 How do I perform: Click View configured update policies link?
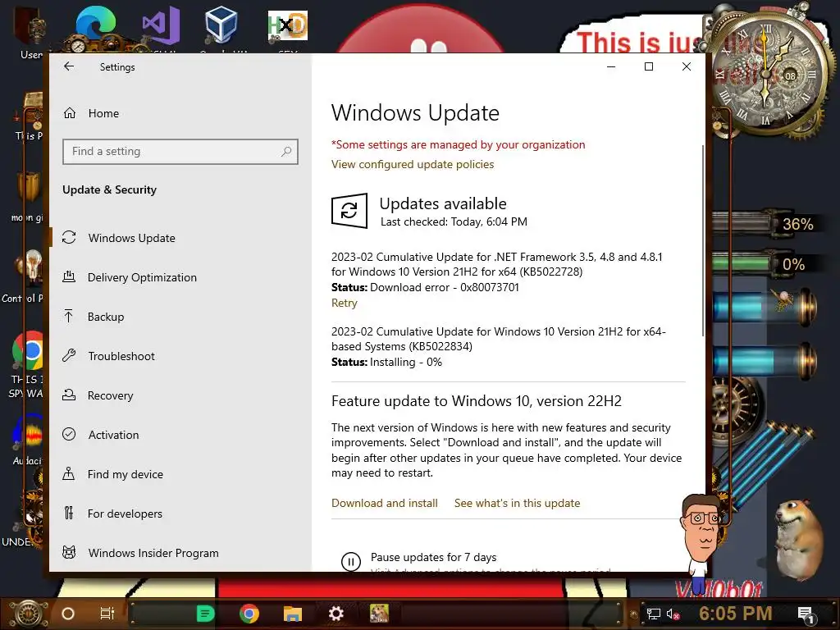(413, 164)
